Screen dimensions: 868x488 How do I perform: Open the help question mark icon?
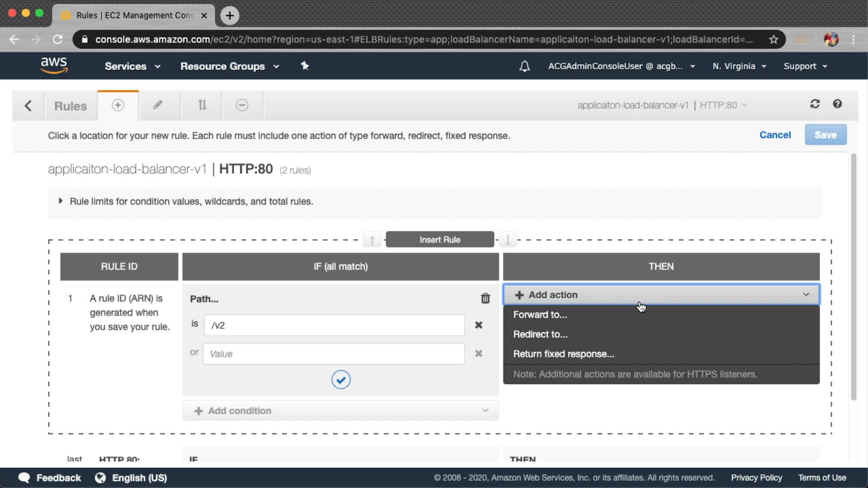(837, 104)
